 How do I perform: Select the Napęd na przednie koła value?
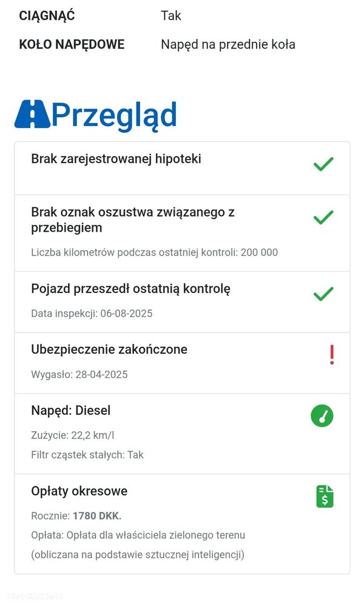point(228,44)
